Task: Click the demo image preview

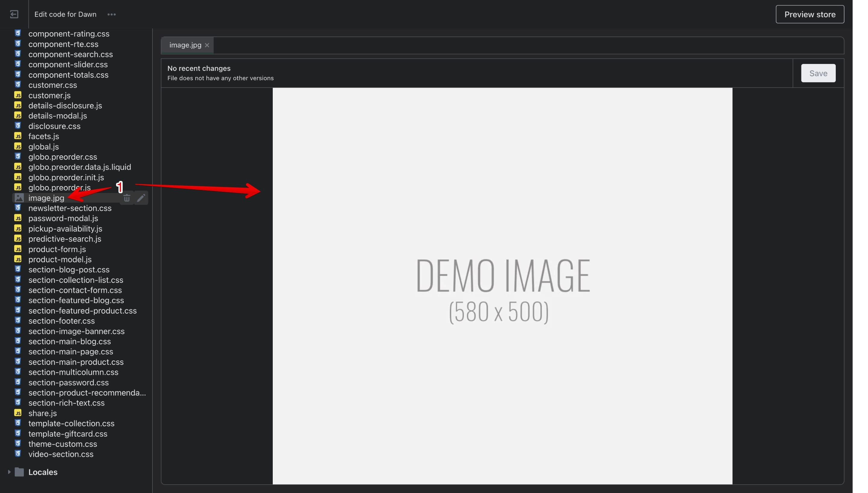Action: [502, 286]
